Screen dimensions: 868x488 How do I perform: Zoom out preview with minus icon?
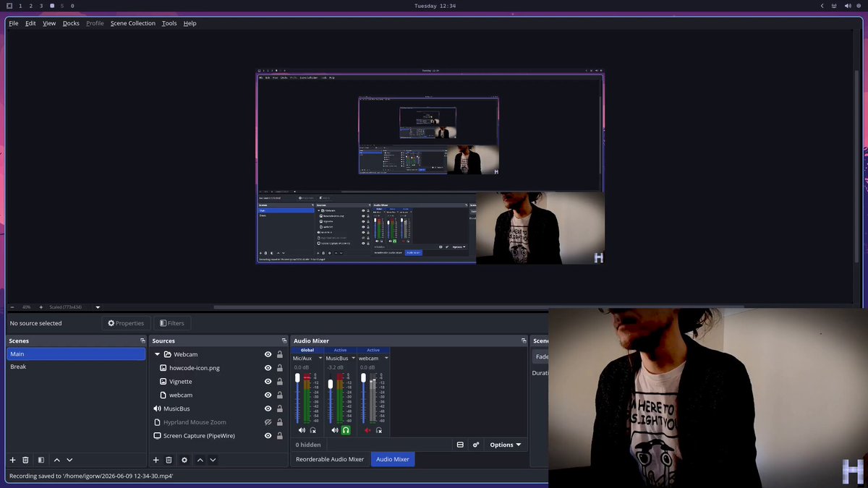(x=12, y=307)
